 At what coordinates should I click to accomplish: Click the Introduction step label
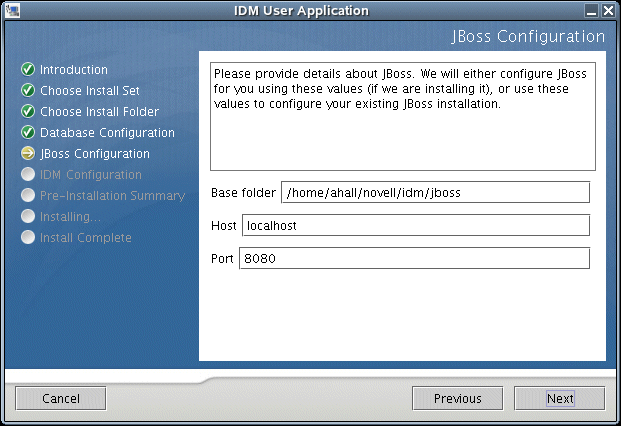coord(74,70)
